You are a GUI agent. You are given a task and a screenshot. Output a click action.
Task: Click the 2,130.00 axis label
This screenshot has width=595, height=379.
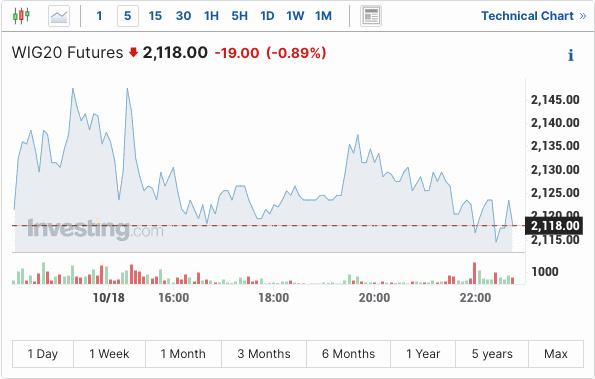(x=555, y=170)
